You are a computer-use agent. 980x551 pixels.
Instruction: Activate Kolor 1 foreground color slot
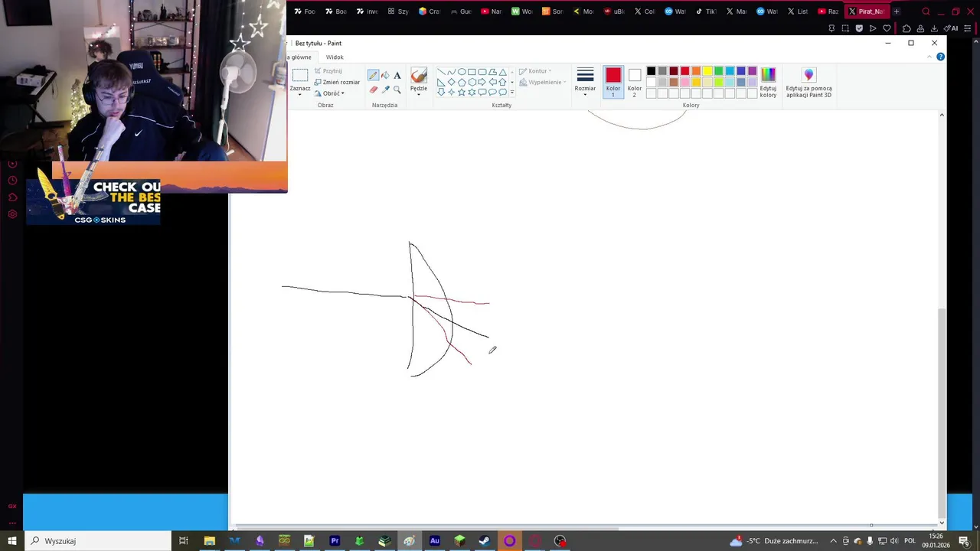(613, 82)
